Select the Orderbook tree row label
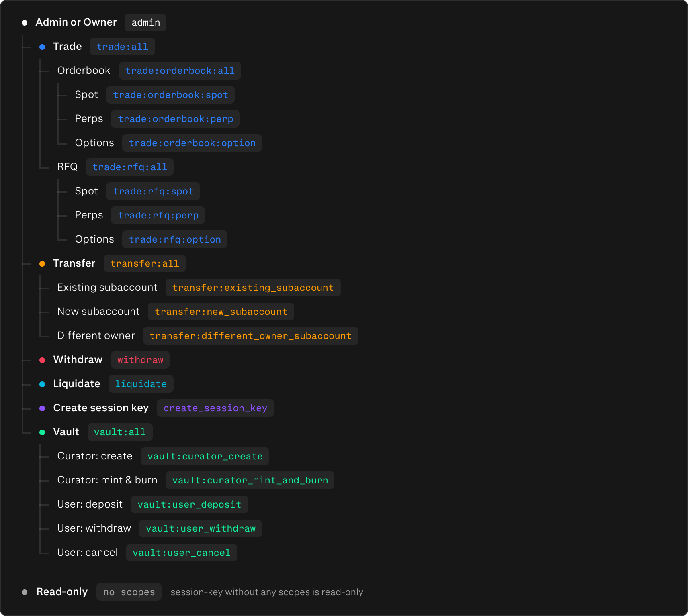688x616 pixels. [x=84, y=71]
